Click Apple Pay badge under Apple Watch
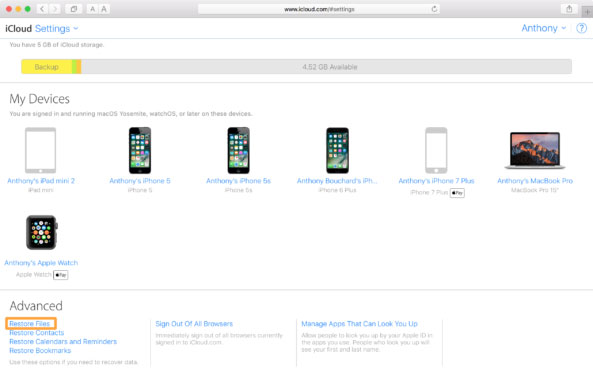Screen dimensions: 593x374 (61, 275)
